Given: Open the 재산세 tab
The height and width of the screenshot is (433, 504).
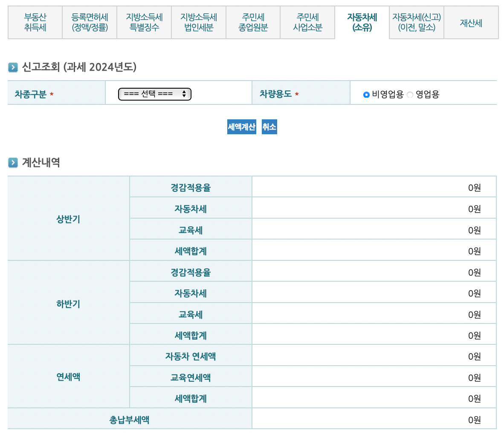Looking at the screenshot, I should 471,23.
